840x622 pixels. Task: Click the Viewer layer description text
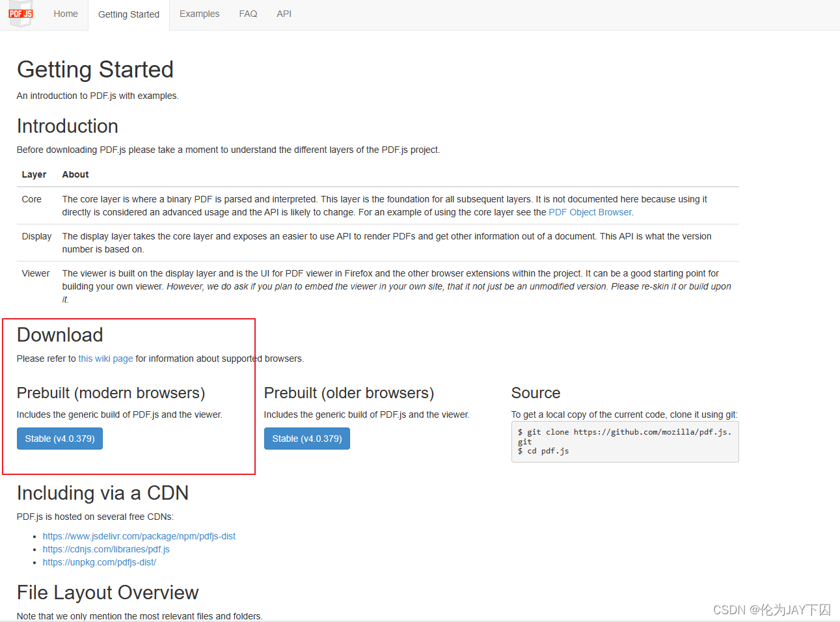[396, 286]
